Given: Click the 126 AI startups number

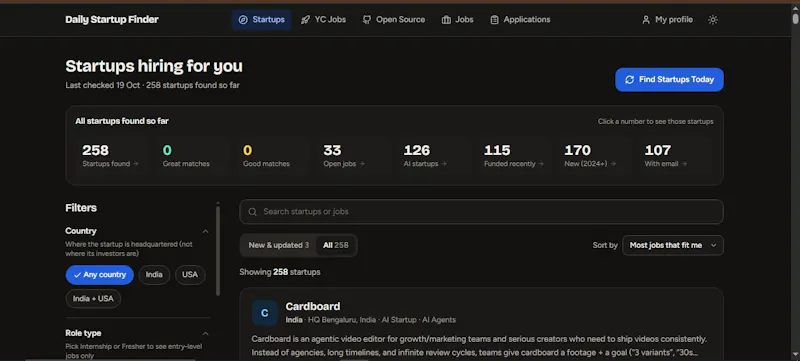Looking at the screenshot, I should 417,150.
